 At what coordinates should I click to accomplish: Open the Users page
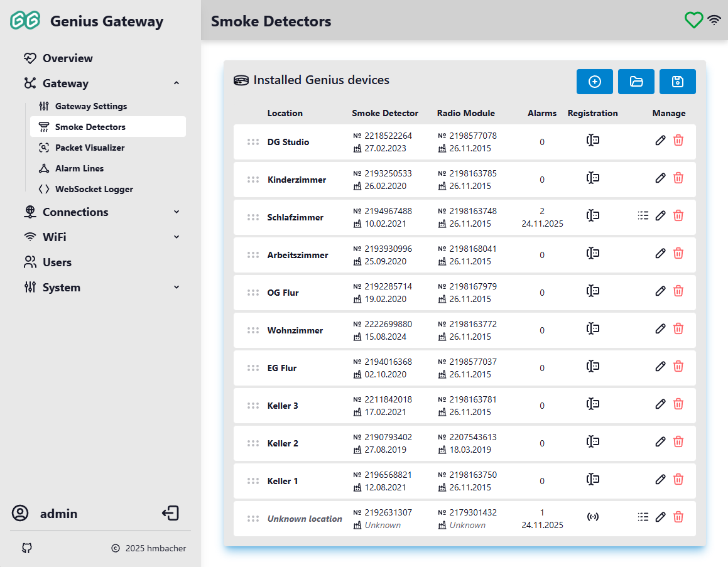point(57,262)
